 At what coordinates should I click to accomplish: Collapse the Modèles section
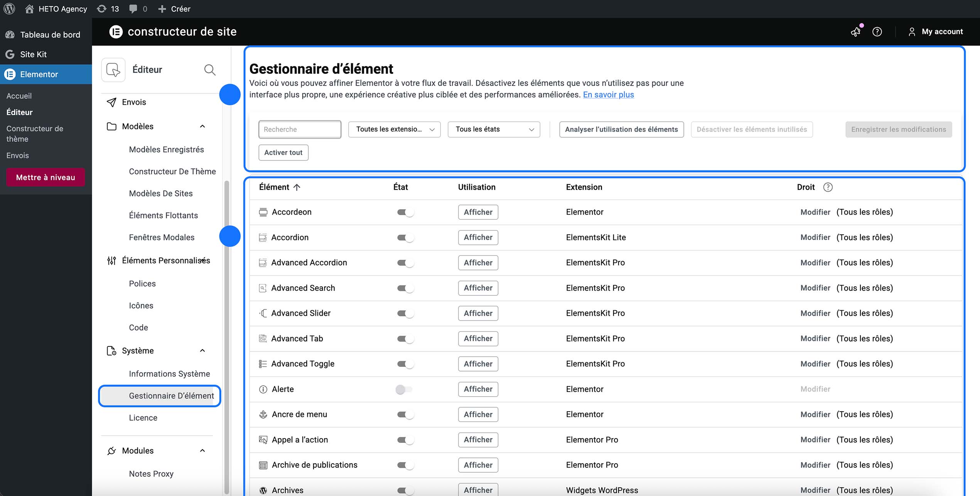202,126
